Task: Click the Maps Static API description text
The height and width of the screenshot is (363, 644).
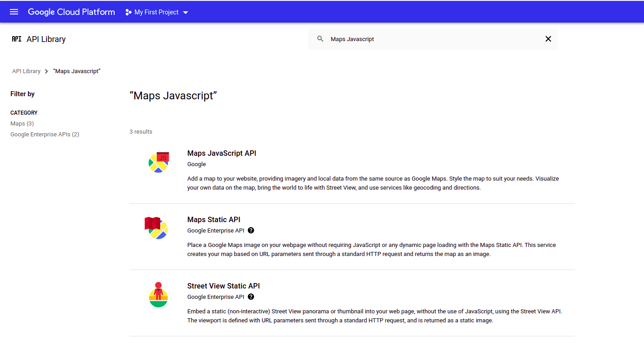Action: 371,250
